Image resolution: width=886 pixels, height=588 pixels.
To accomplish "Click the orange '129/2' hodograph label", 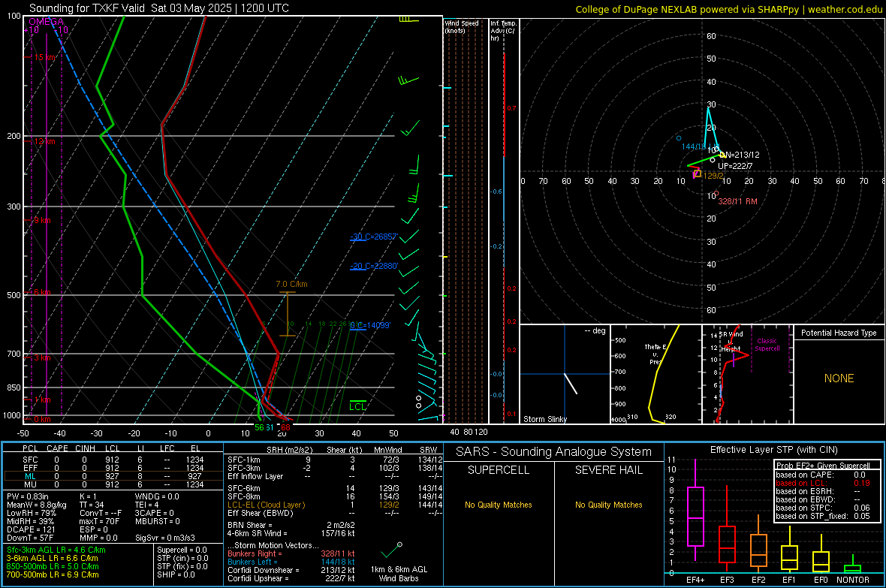I will click(x=713, y=176).
